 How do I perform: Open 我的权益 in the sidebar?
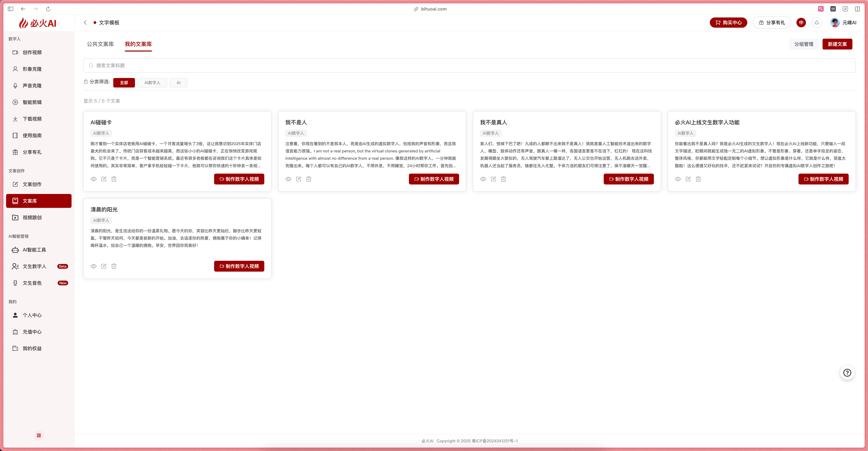click(39, 349)
